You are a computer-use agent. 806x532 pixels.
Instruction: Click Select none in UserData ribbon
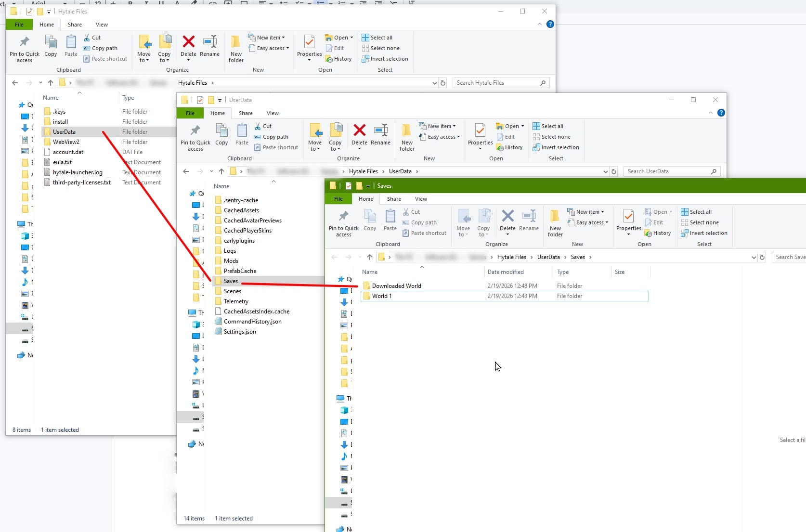[551, 137]
